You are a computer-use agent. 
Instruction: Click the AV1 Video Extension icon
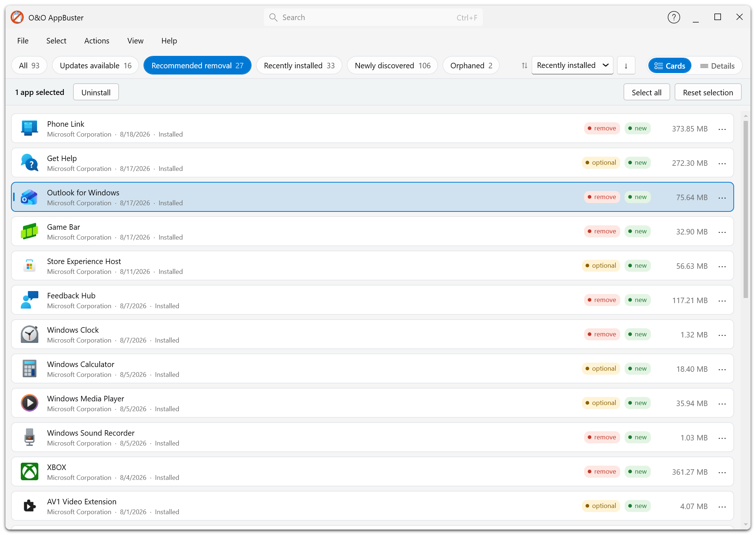(29, 506)
